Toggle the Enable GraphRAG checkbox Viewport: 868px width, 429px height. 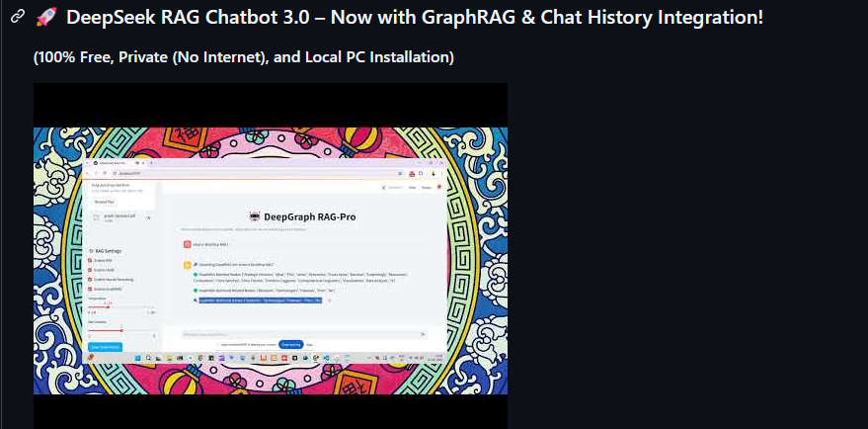click(x=90, y=289)
